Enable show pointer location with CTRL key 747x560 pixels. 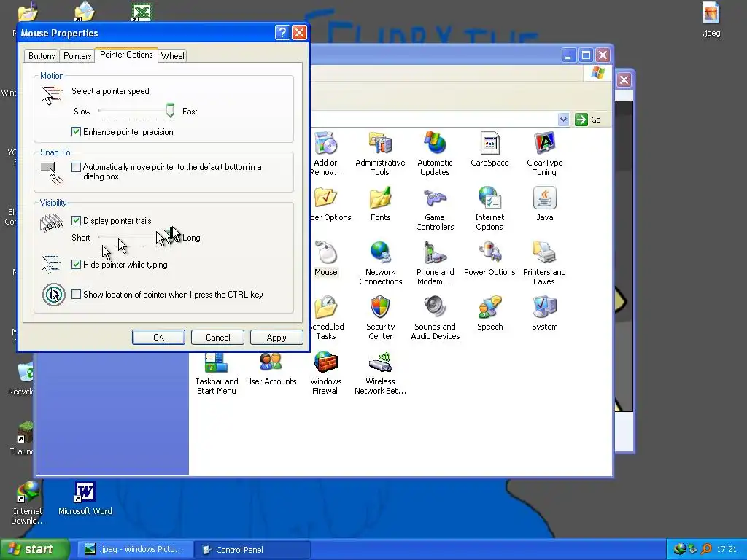pyautogui.click(x=76, y=295)
